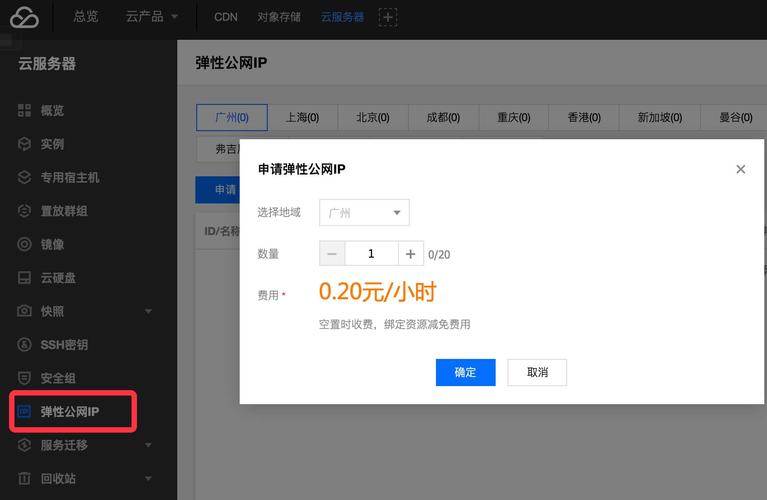This screenshot has width=767, height=500.
Task: Click the 云服务器 sidebar heading
Action: (x=47, y=64)
